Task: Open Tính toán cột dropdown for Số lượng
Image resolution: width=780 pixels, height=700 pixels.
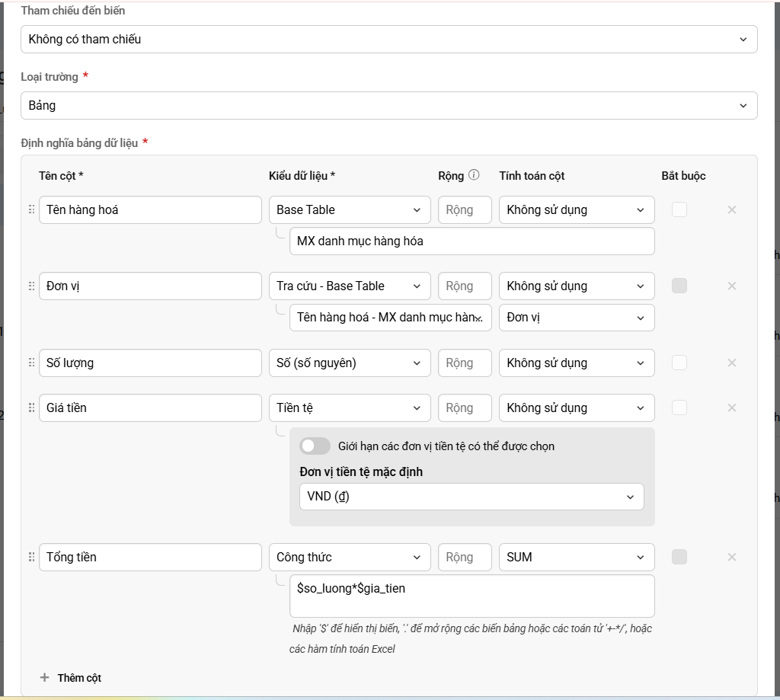Action: 577,363
